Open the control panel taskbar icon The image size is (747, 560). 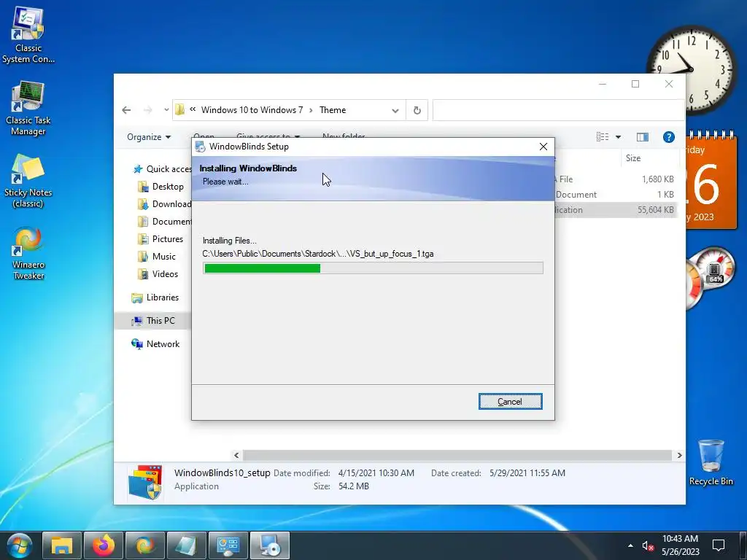228,545
